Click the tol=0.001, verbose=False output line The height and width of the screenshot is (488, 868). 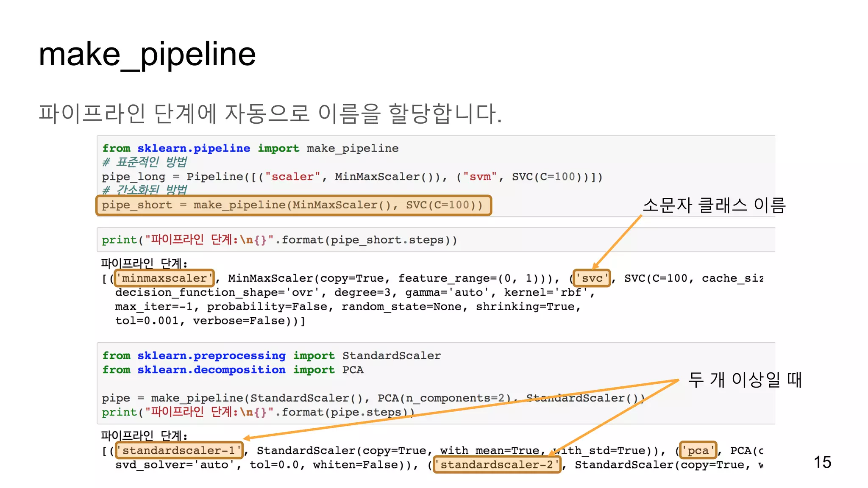point(210,321)
